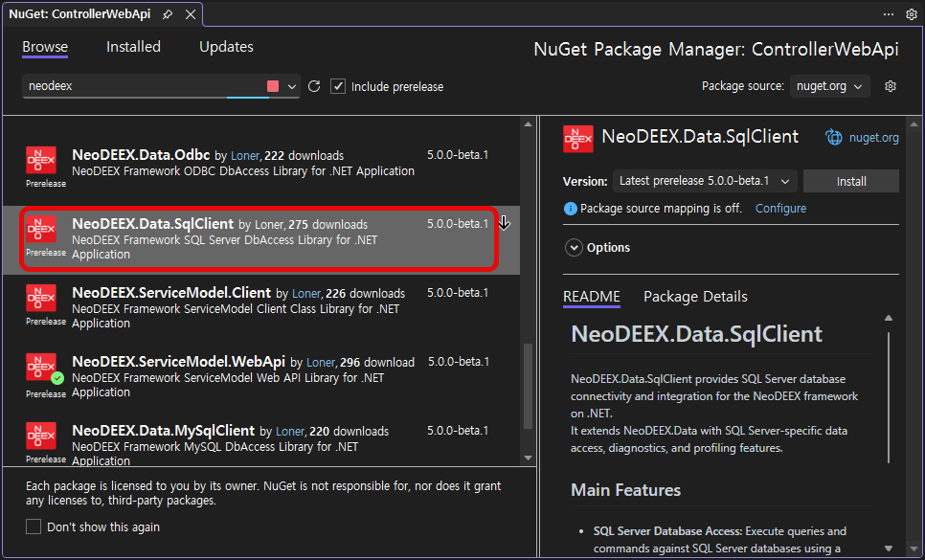Click the NeoDEEX.Data.MySqlClient package logo

pos(41,436)
